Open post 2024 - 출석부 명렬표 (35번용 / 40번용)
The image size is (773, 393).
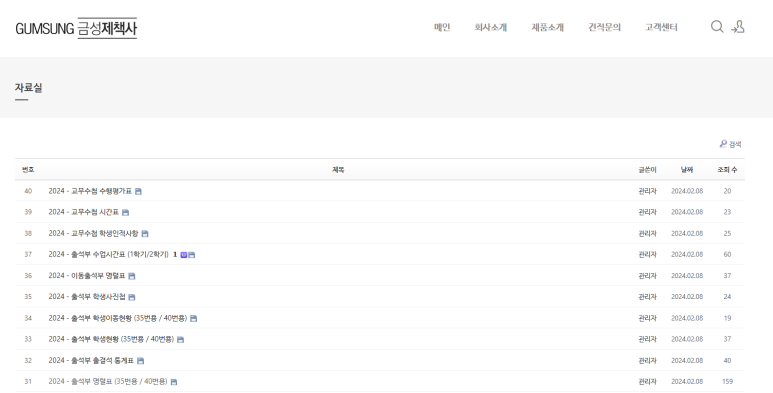coord(108,382)
